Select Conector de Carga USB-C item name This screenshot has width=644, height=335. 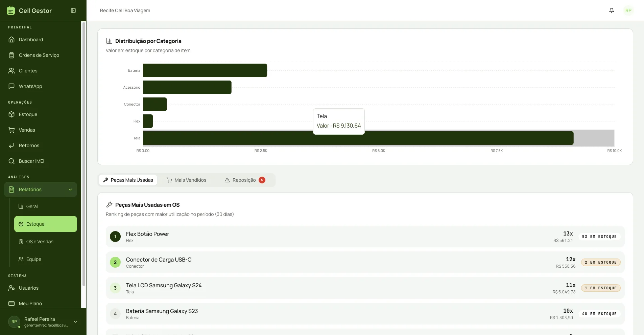[x=159, y=260]
